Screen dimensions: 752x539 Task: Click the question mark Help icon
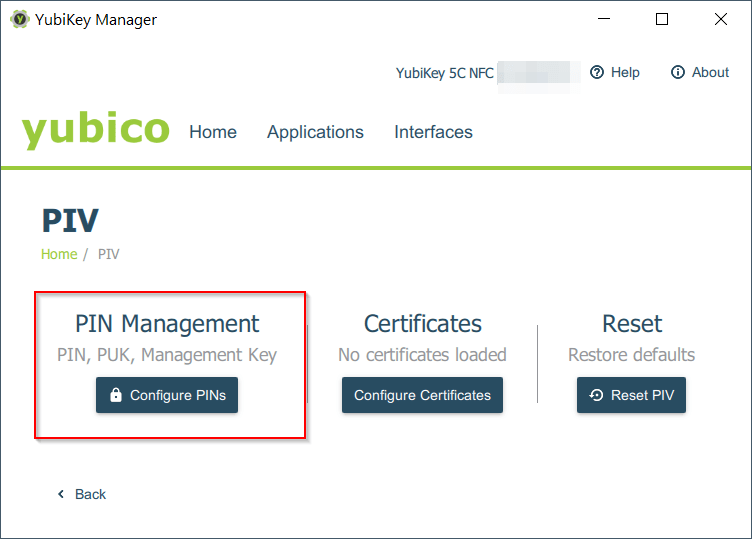pos(597,72)
